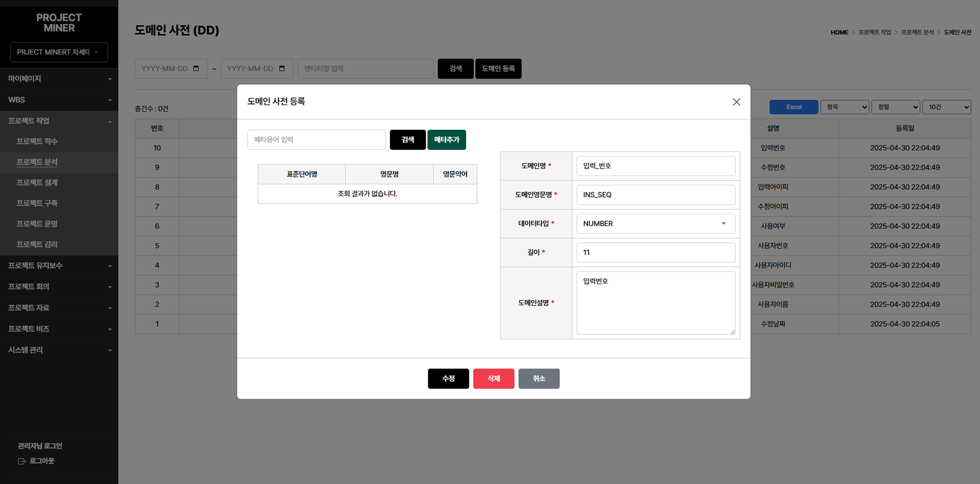Open the 프로젝트 설계 submenu item

[x=37, y=183]
